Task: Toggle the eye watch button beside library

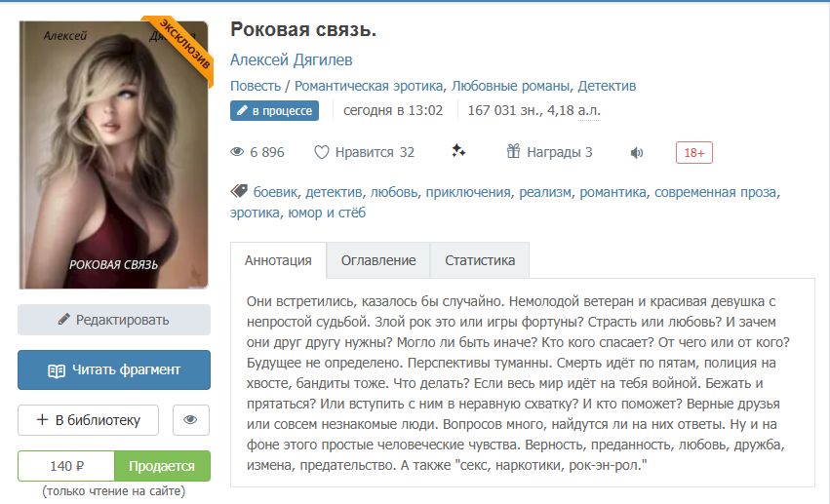Action: click(x=190, y=420)
